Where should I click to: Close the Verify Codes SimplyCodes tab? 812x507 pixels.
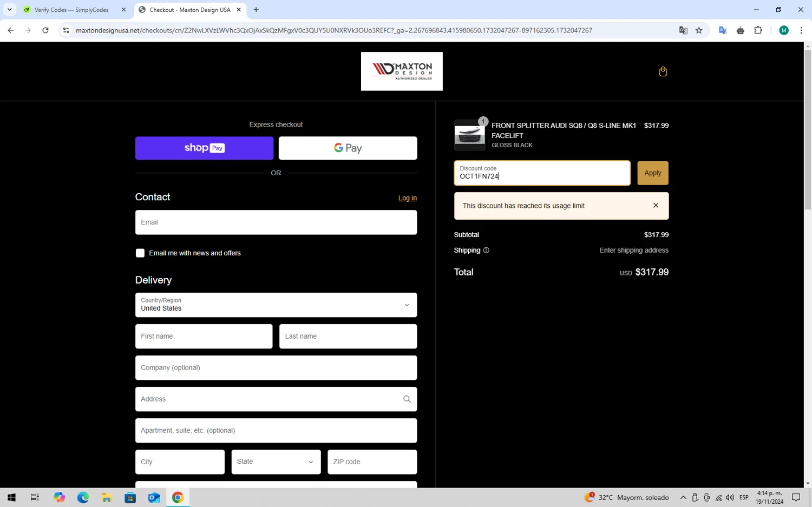[x=123, y=10]
